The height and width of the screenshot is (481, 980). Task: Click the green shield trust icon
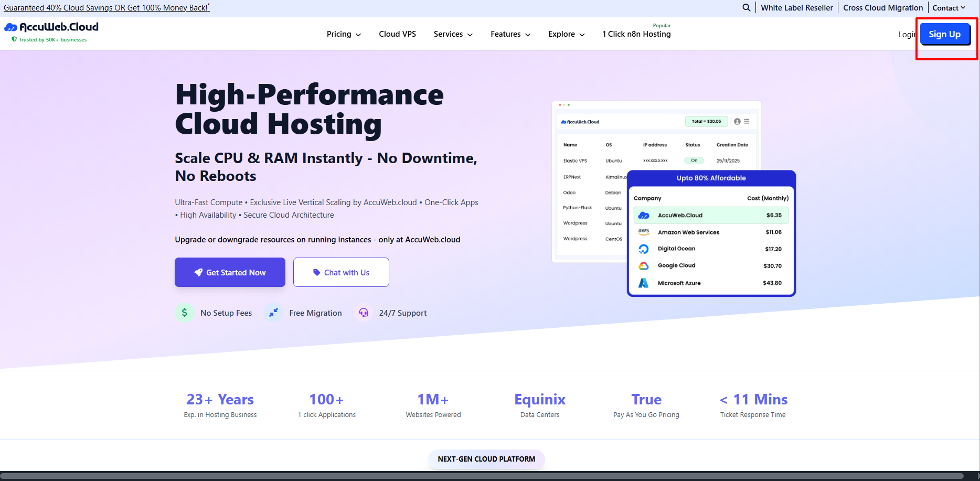click(14, 39)
